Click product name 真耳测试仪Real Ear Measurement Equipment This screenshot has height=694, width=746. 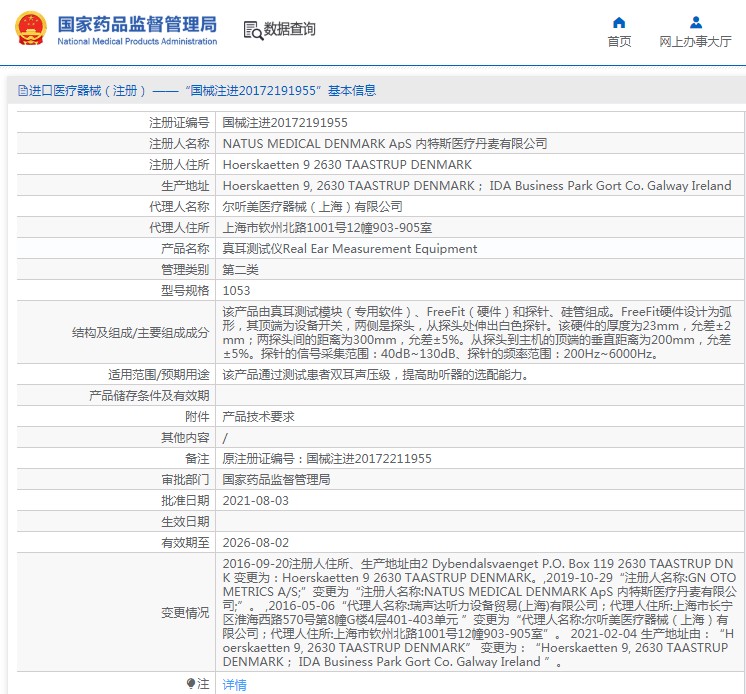pos(350,249)
